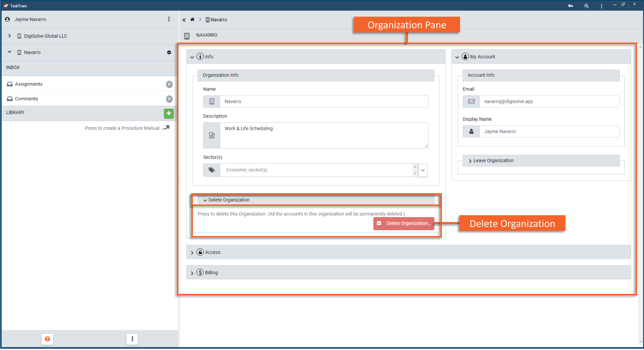Open the zoom magnifier in title bar
The width and height of the screenshot is (644, 350).
pos(586,6)
